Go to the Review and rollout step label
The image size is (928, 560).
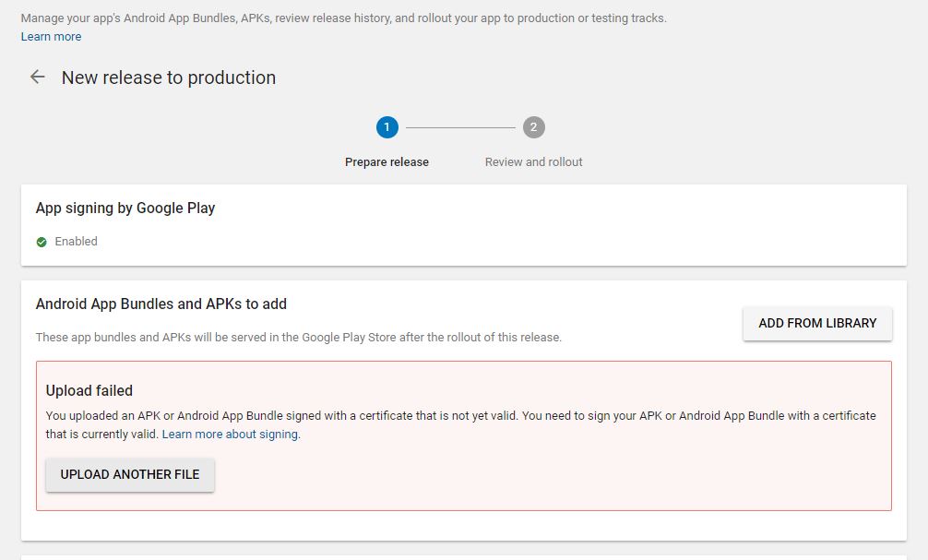533,162
